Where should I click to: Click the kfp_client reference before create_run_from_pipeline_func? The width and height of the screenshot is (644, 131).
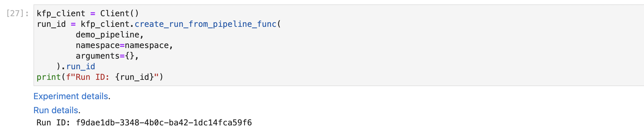pos(105,24)
